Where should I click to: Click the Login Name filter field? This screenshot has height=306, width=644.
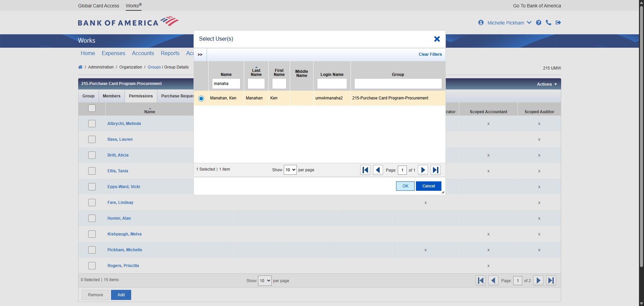click(x=332, y=84)
